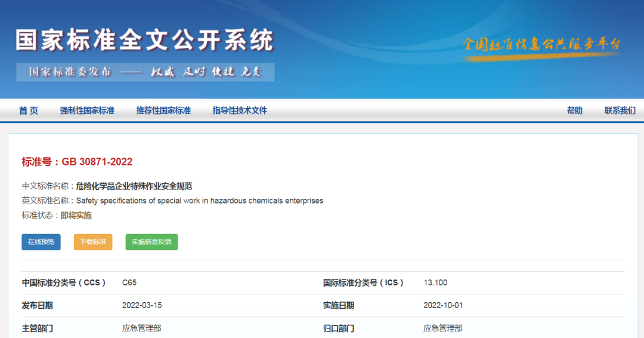
Task: Click the 首页 navigation item
Action: click(28, 110)
